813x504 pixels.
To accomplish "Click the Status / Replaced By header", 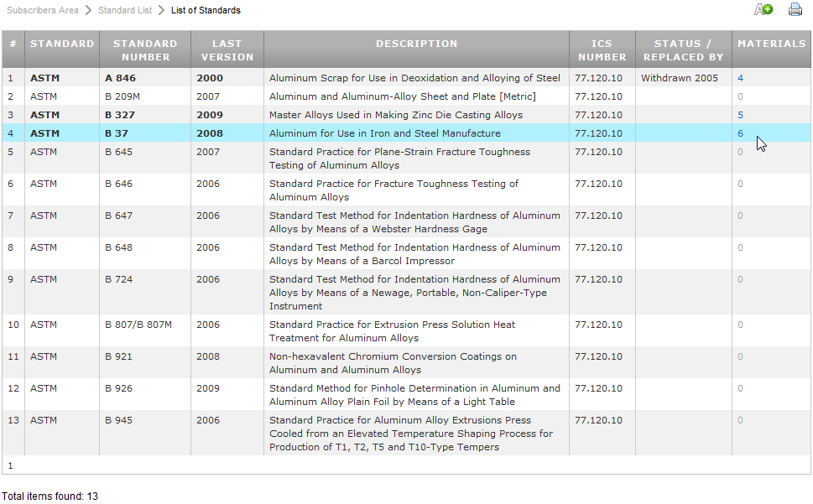I will coord(684,49).
